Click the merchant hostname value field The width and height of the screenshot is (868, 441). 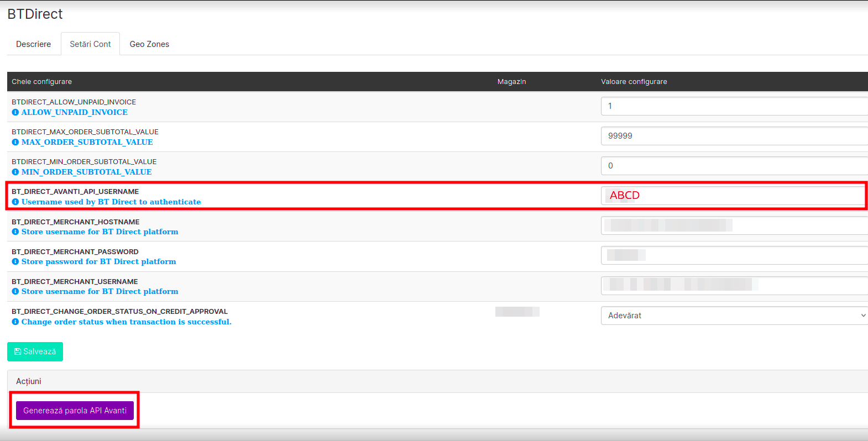pos(734,225)
